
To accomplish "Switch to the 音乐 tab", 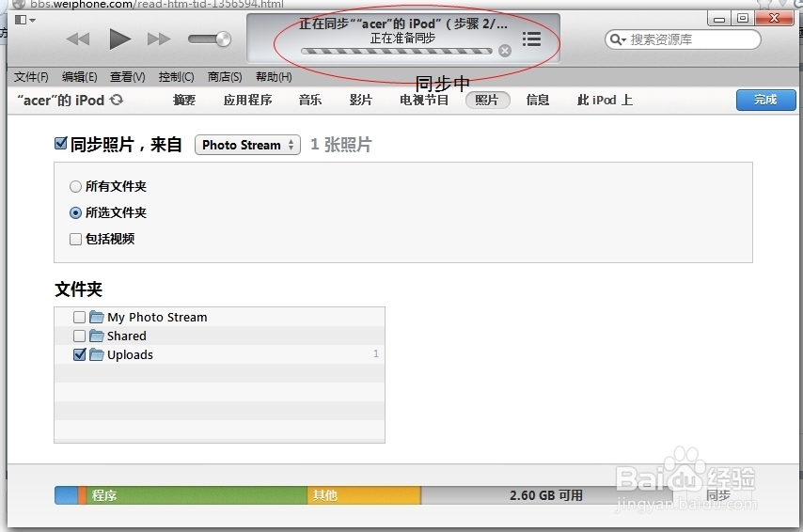I will pos(310,100).
